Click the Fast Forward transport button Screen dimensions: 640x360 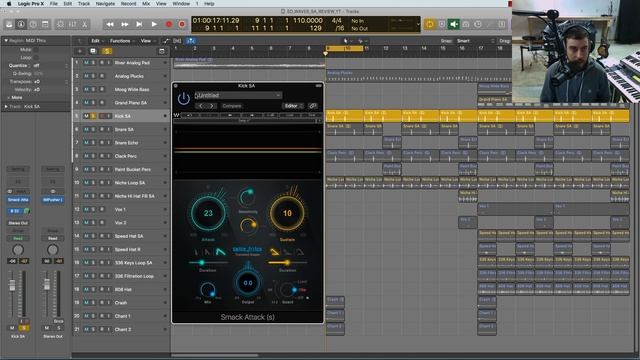124,24
